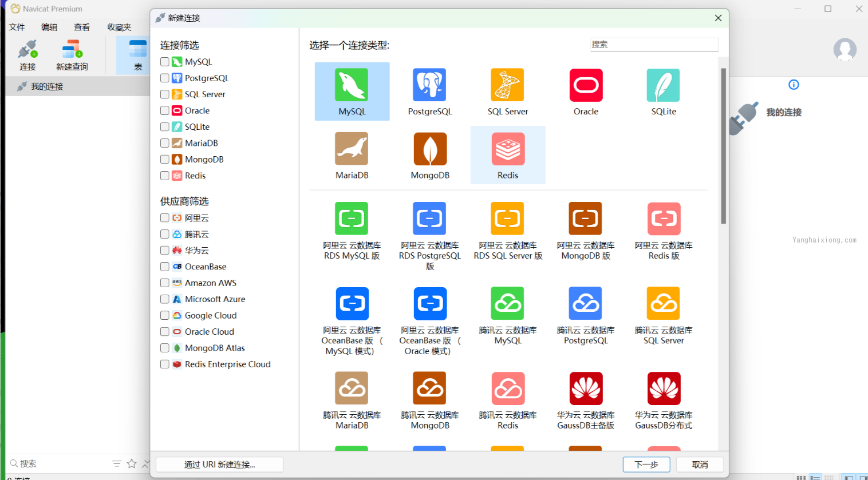Enable the MySQL connection filter checkbox
Image resolution: width=868 pixels, height=480 pixels.
(x=165, y=62)
